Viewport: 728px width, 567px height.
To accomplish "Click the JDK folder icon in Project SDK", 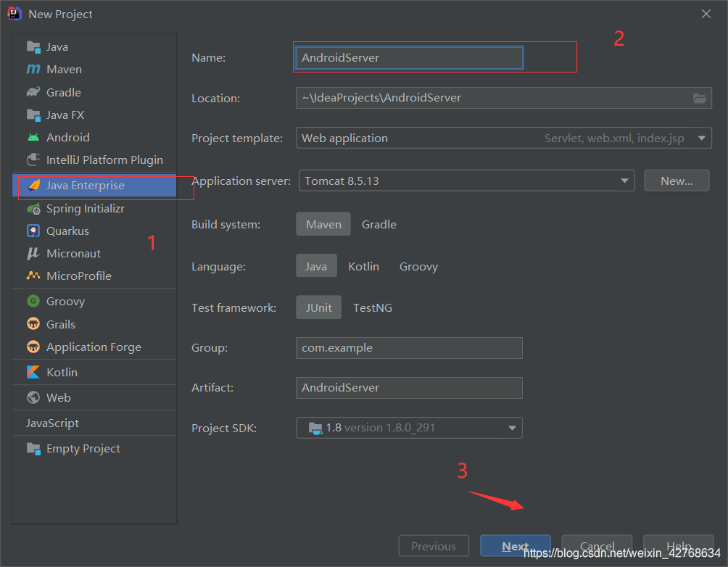I will (315, 429).
